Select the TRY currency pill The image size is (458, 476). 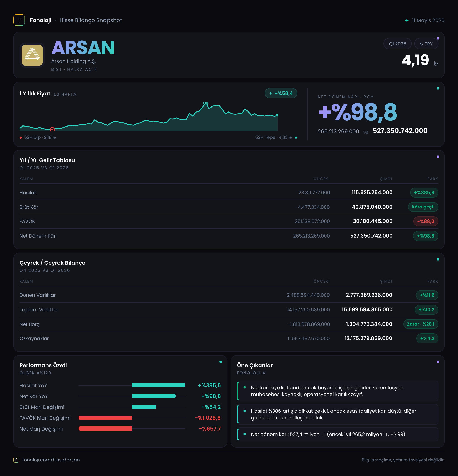(x=426, y=44)
